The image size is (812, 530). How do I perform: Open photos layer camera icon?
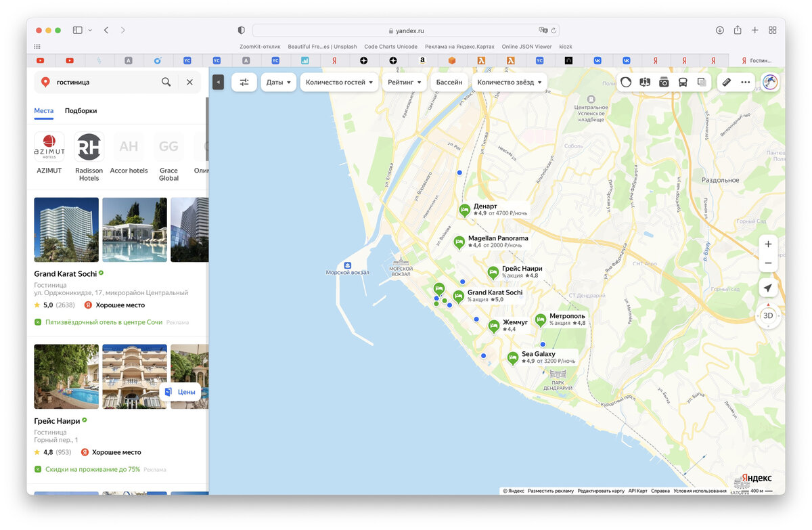(x=664, y=82)
